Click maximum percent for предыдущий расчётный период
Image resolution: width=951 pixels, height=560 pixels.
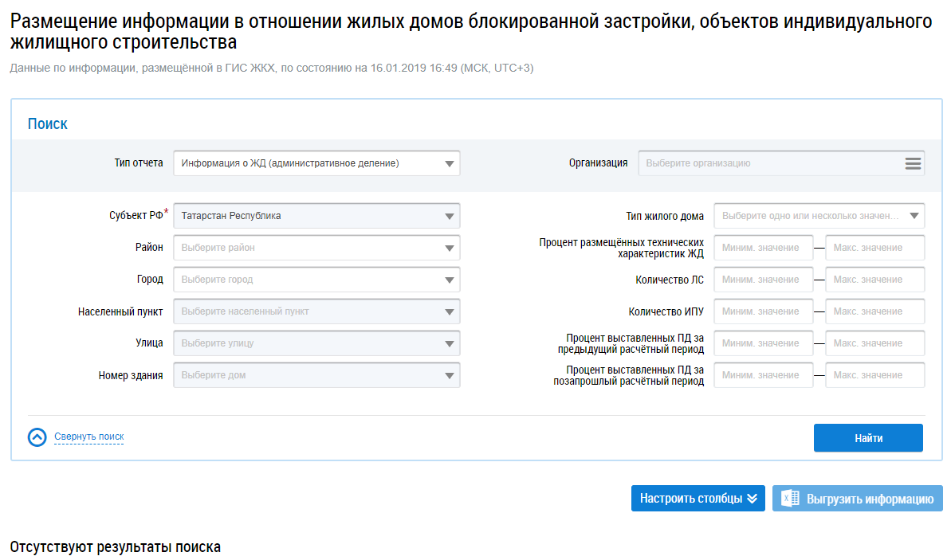click(x=874, y=343)
